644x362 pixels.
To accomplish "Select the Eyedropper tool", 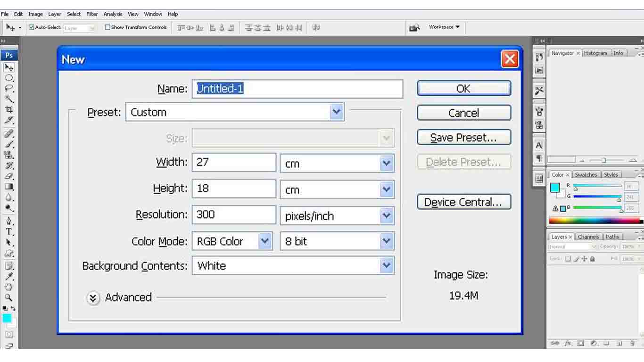I will [9, 276].
